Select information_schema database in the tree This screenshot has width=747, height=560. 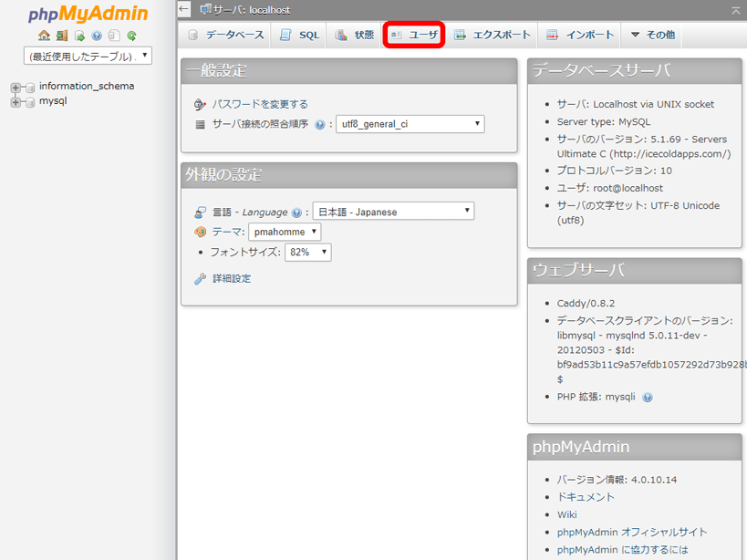pos(87,87)
